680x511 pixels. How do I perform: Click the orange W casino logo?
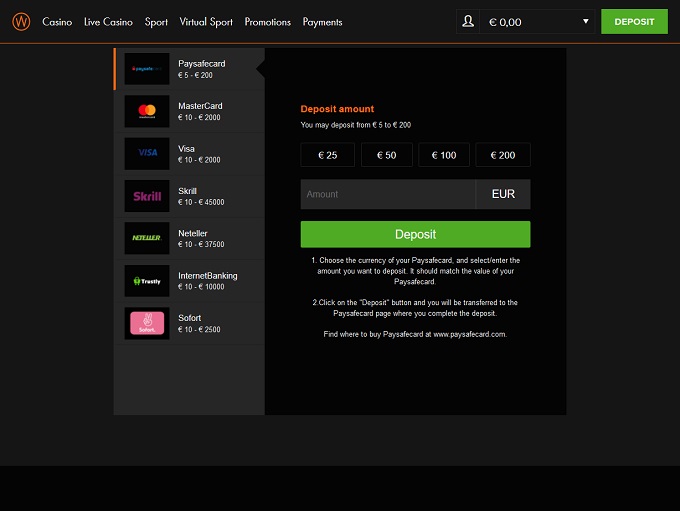pos(21,21)
